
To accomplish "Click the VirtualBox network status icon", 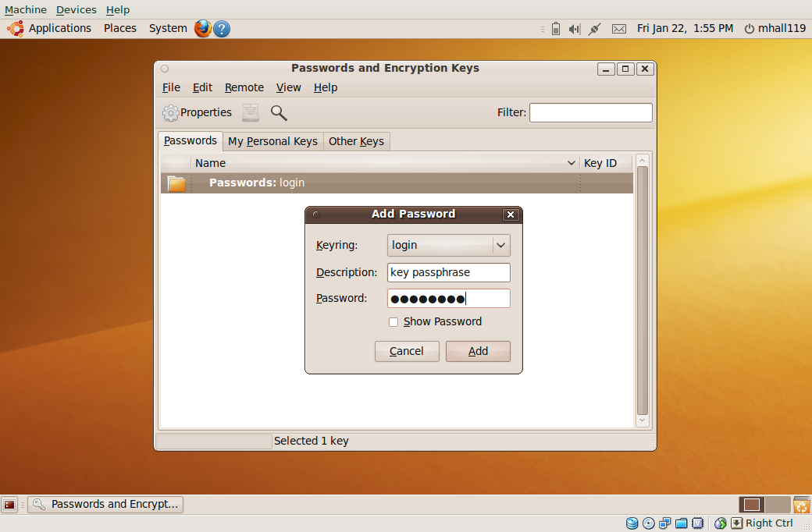I will 664,523.
